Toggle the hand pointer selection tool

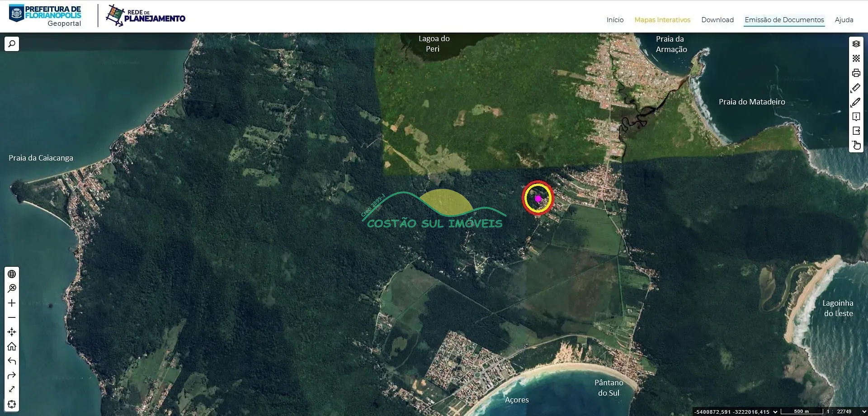[856, 145]
